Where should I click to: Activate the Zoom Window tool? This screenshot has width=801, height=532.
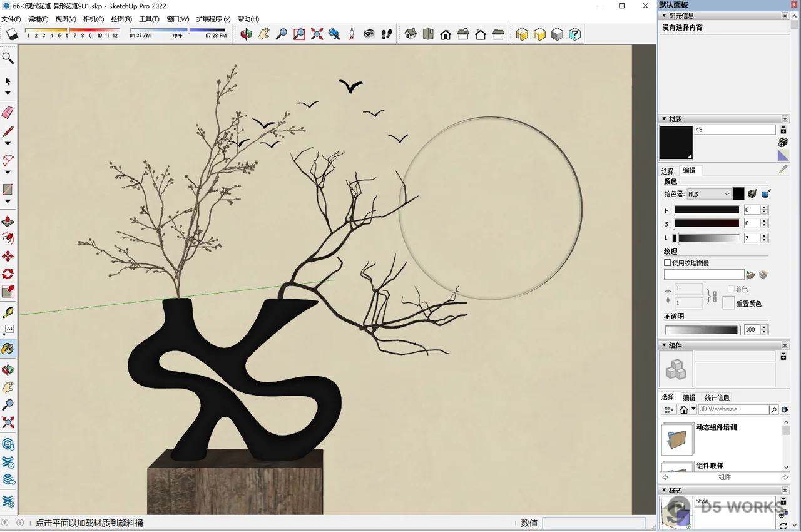click(299, 34)
